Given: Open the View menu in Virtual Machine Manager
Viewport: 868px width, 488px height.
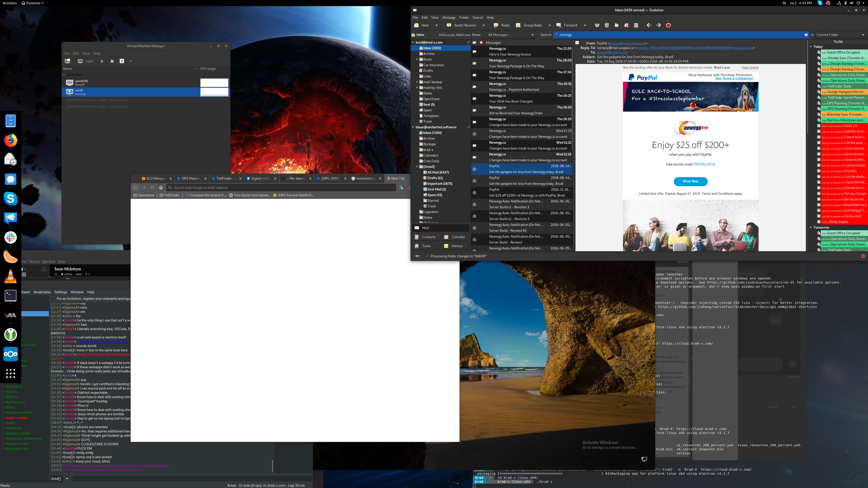Looking at the screenshot, I should pos(86,54).
